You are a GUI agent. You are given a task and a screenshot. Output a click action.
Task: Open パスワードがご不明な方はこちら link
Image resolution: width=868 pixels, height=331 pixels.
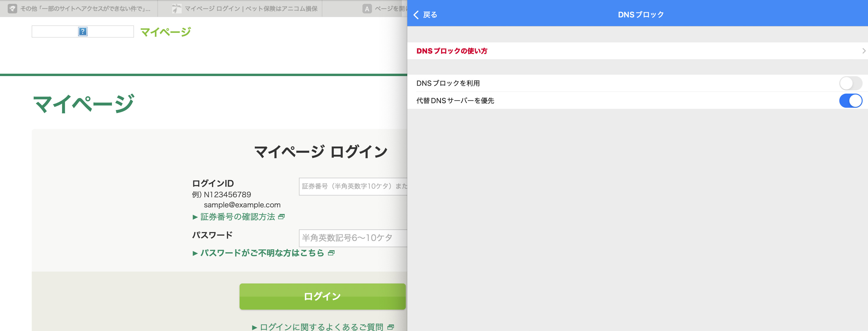click(262, 253)
